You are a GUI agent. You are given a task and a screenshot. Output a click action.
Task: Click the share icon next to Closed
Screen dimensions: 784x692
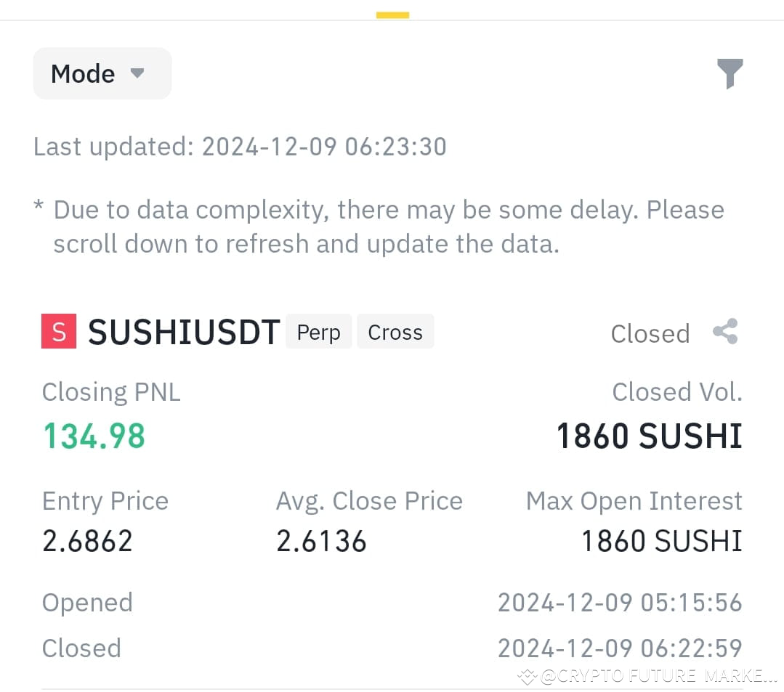(726, 331)
